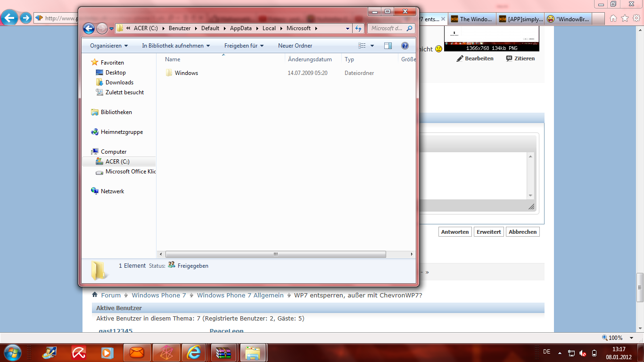The width and height of the screenshot is (644, 362).
Task: Switch to the '[APP]simply...' browser tab
Action: point(520,19)
